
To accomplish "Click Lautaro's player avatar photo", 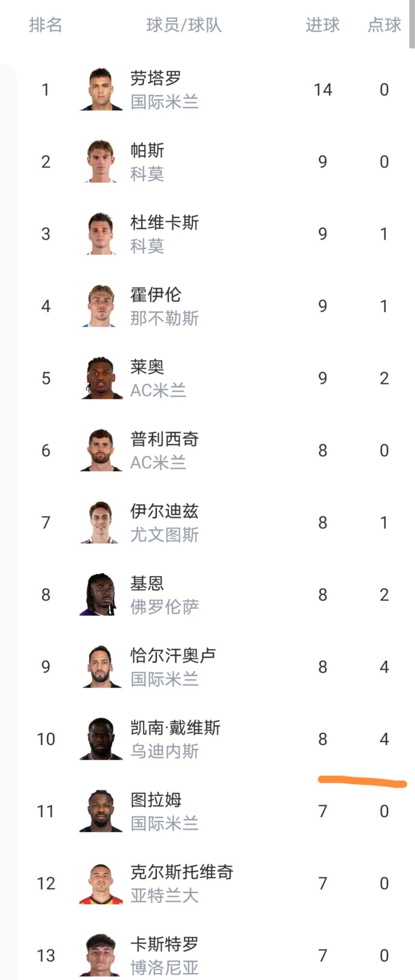I will tap(101, 90).
